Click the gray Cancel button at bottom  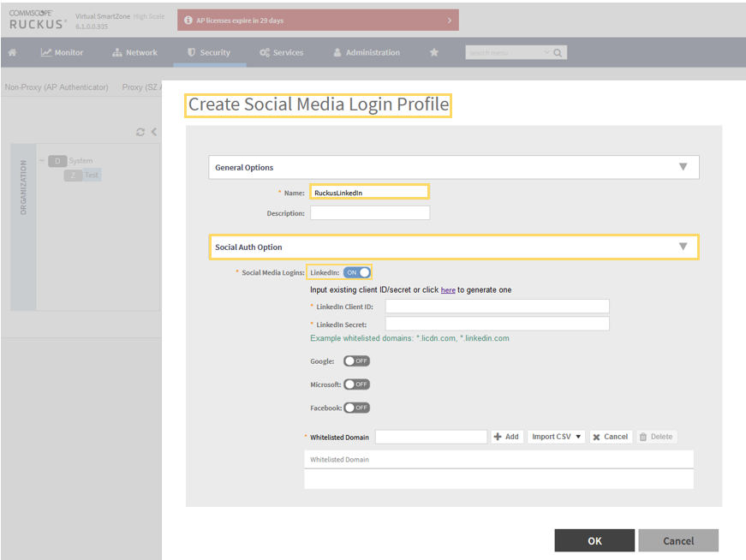pyautogui.click(x=678, y=540)
